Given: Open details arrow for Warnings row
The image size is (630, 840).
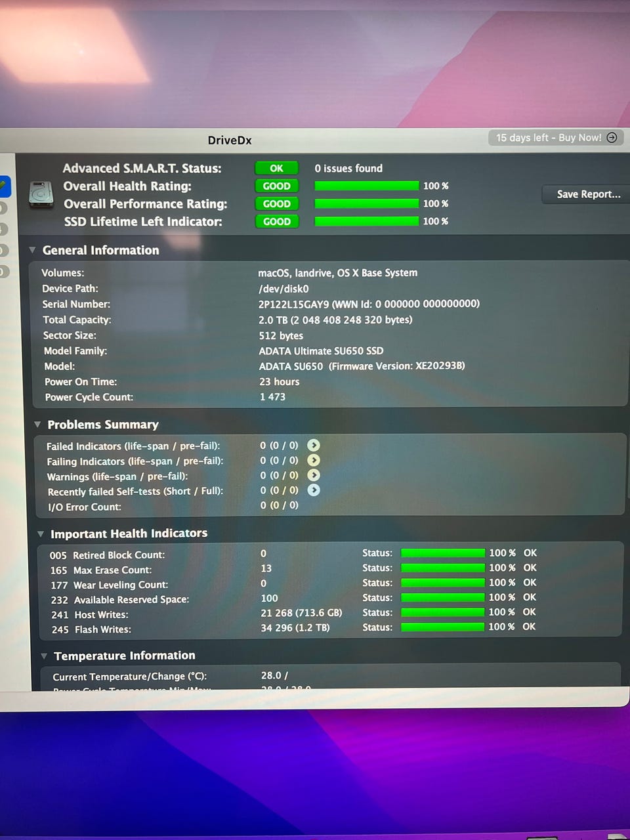Looking at the screenshot, I should (313, 475).
